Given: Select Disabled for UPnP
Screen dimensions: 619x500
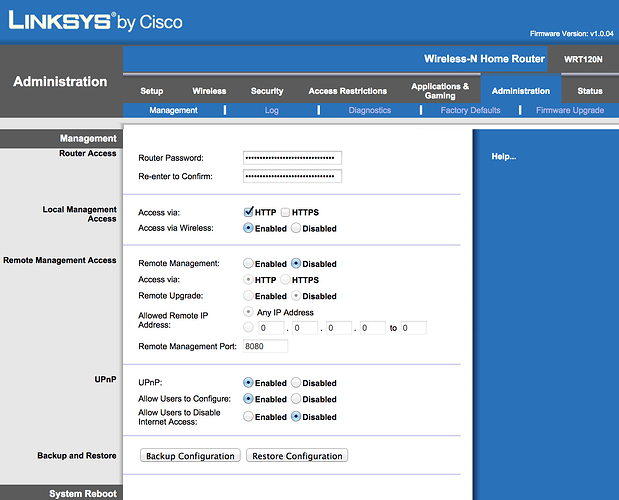Looking at the screenshot, I should (x=296, y=382).
